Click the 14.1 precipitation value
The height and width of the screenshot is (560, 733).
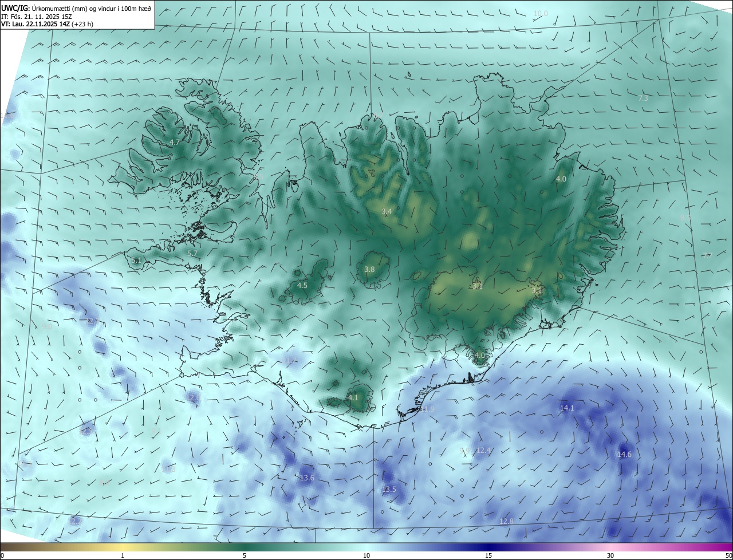pos(567,408)
